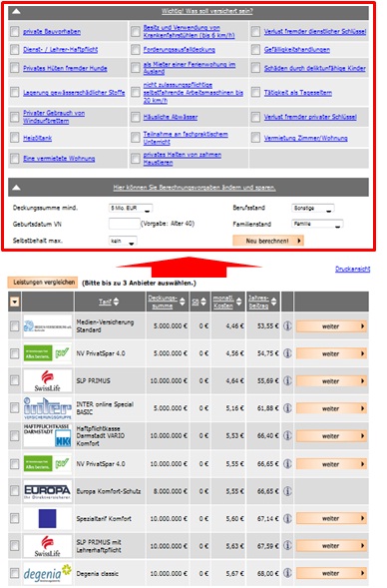Sort by Jahresbeitrag column arrows
Viewport: 387px width, 588px height.
(274, 301)
